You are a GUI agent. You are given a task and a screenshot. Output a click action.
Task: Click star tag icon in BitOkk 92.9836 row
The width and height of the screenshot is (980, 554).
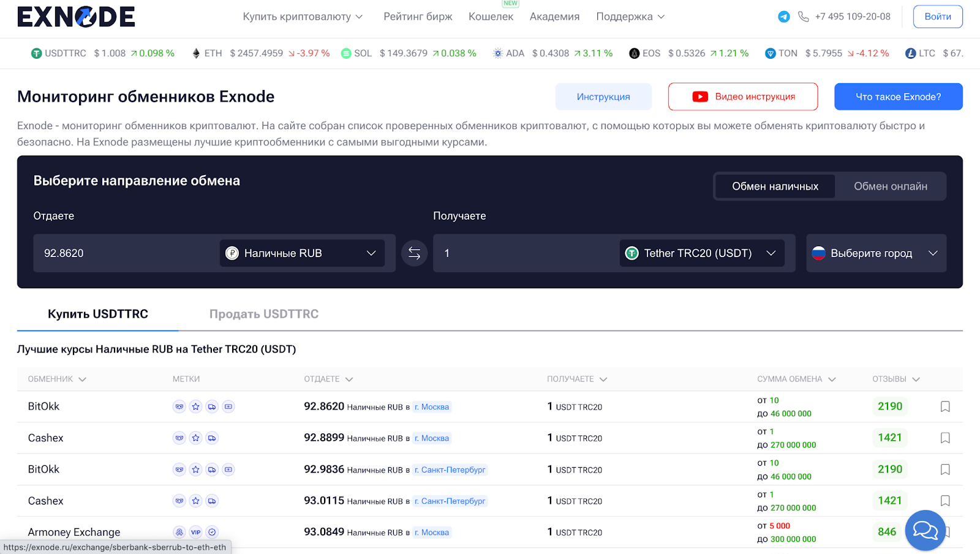click(x=196, y=470)
